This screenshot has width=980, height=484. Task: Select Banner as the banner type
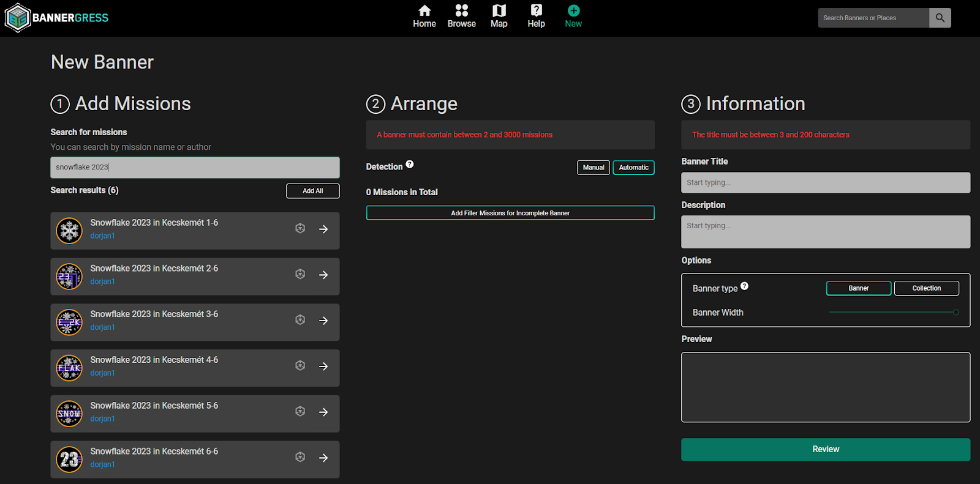[x=858, y=288]
